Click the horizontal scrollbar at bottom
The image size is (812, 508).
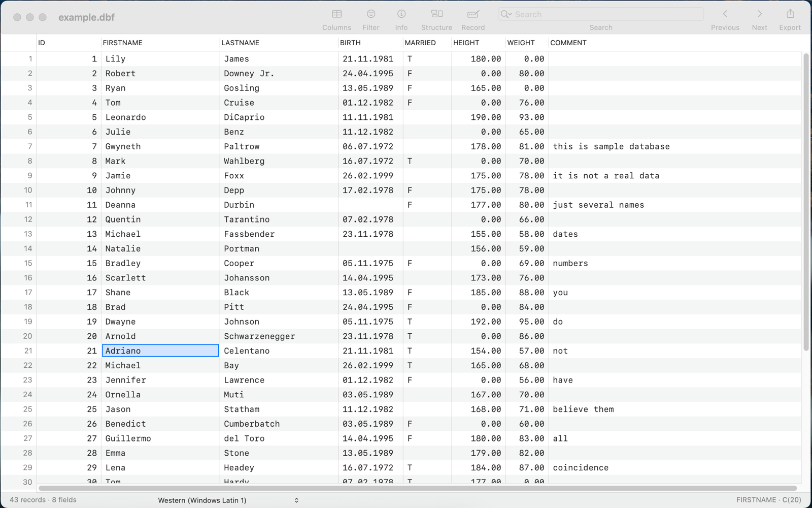coord(418,488)
